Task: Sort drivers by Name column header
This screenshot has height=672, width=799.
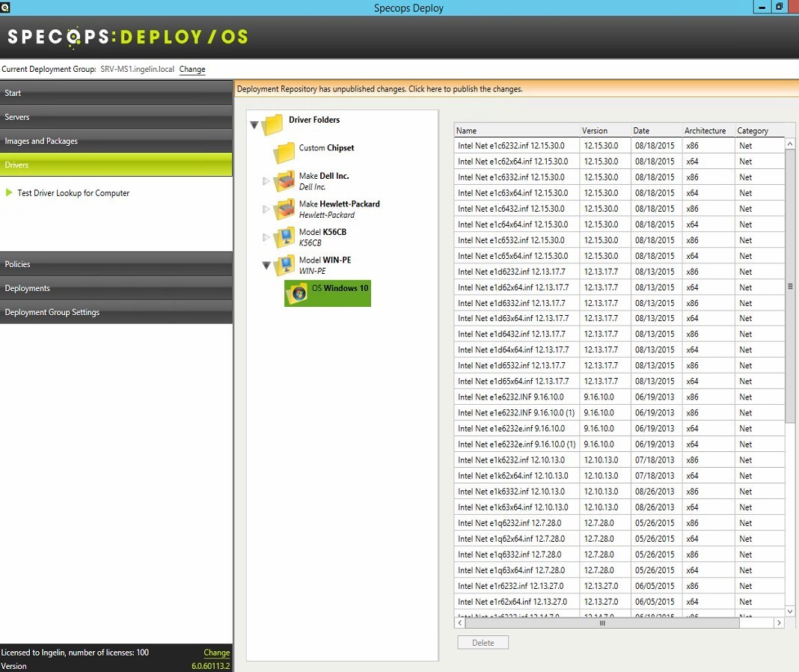Action: [x=517, y=130]
